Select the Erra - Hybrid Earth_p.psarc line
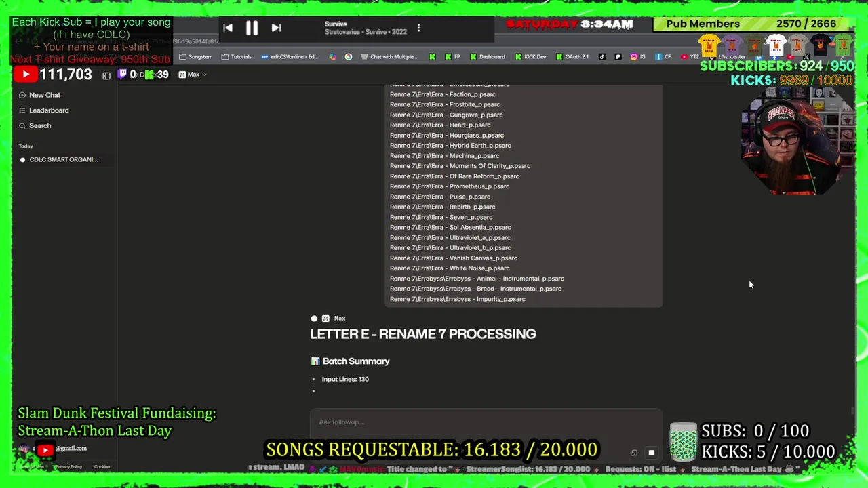 (450, 145)
